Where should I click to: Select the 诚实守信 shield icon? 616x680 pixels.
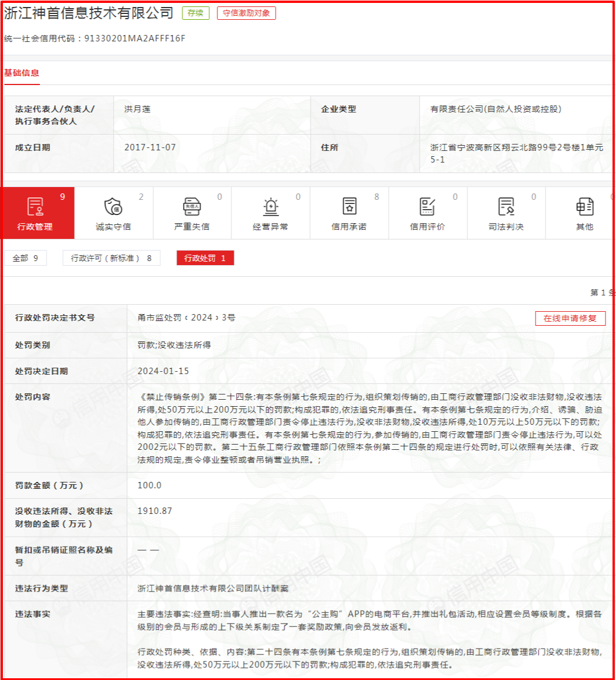click(x=113, y=206)
